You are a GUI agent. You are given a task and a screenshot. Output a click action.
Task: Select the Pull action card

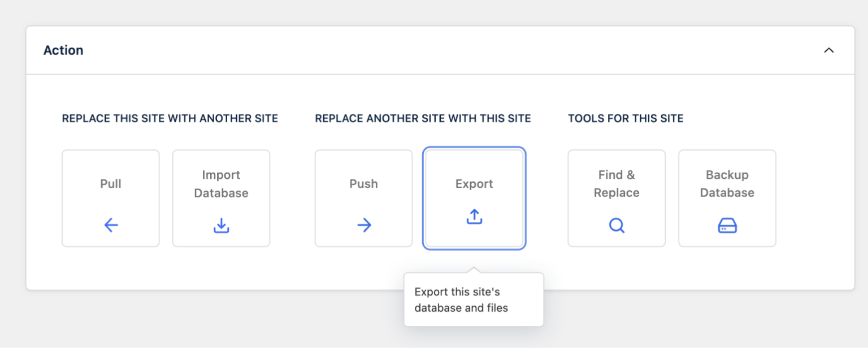click(x=110, y=197)
